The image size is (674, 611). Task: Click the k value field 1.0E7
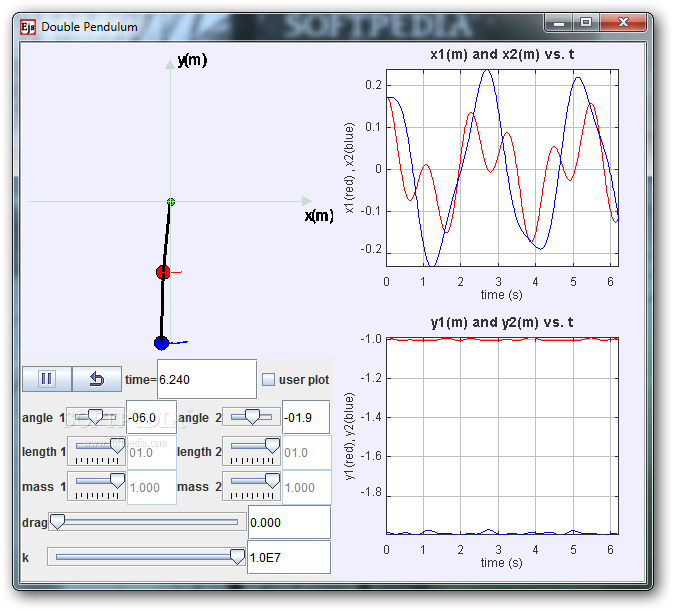click(x=289, y=558)
